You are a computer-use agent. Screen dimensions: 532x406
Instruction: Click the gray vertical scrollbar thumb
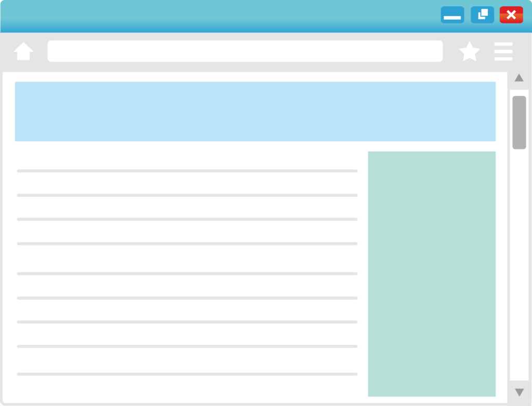(519, 123)
